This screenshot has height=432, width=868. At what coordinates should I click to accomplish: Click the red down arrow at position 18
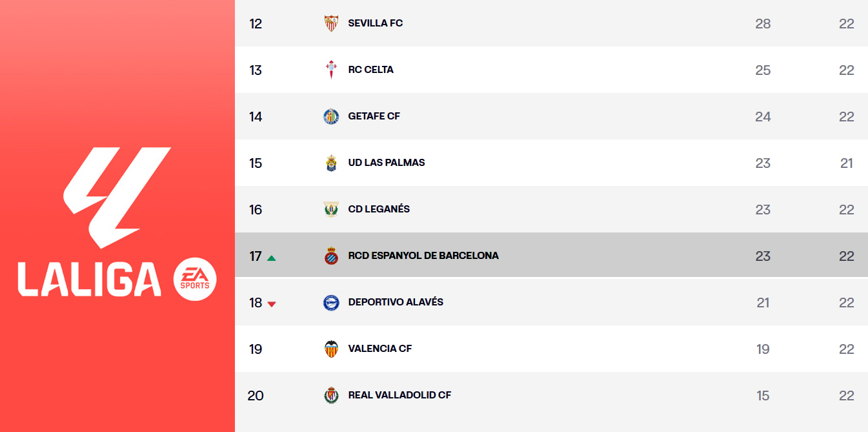pyautogui.click(x=272, y=304)
